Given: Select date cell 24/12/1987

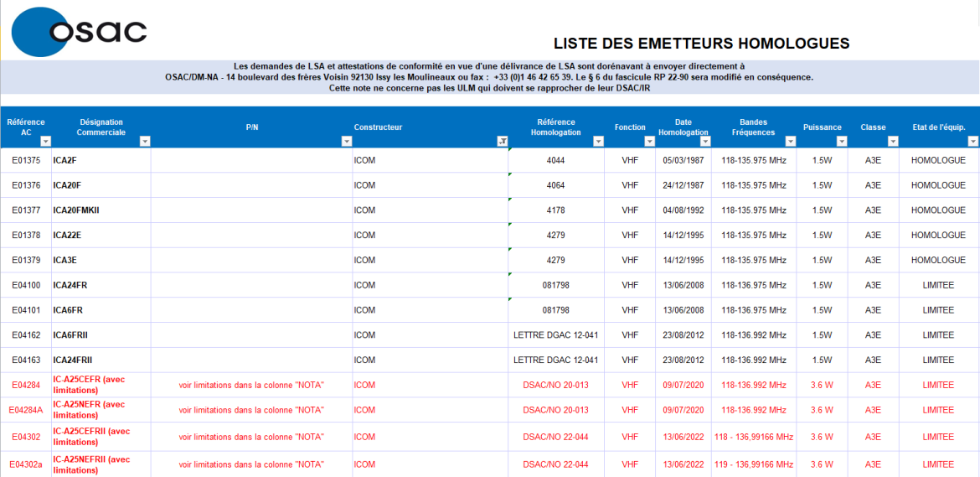Looking at the screenshot, I should tap(683, 185).
